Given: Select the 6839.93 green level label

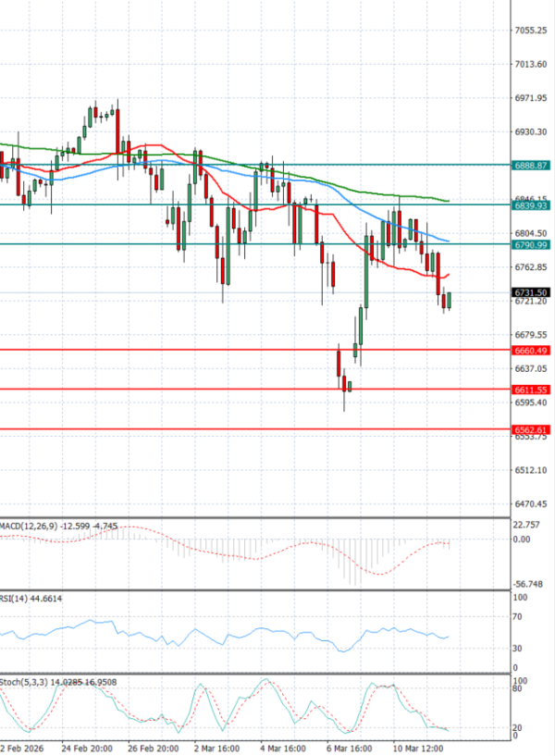Looking at the screenshot, I should pyautogui.click(x=531, y=205).
